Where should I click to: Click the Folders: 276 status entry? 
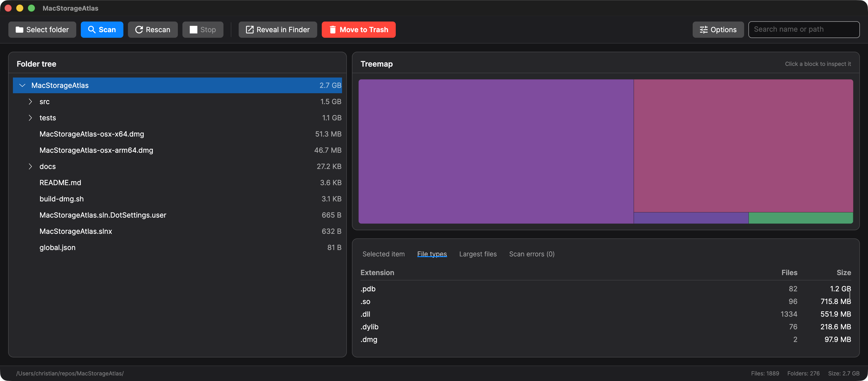tap(803, 373)
